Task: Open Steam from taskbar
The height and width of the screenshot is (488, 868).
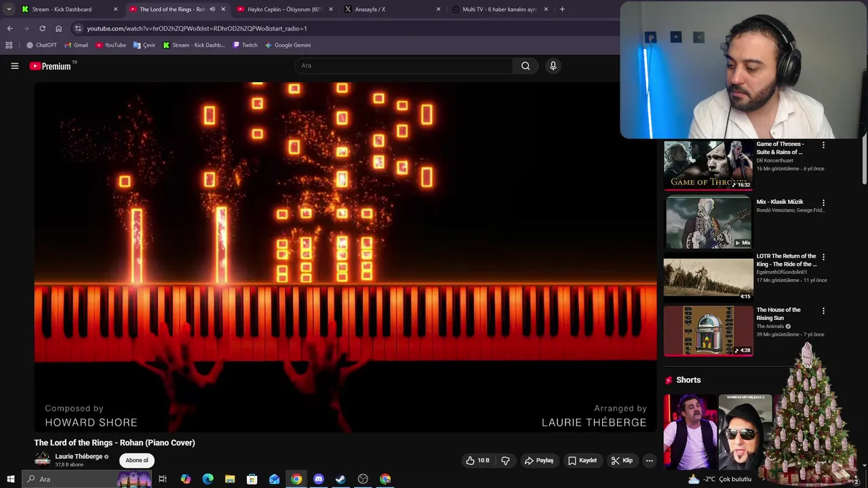Action: point(340,479)
